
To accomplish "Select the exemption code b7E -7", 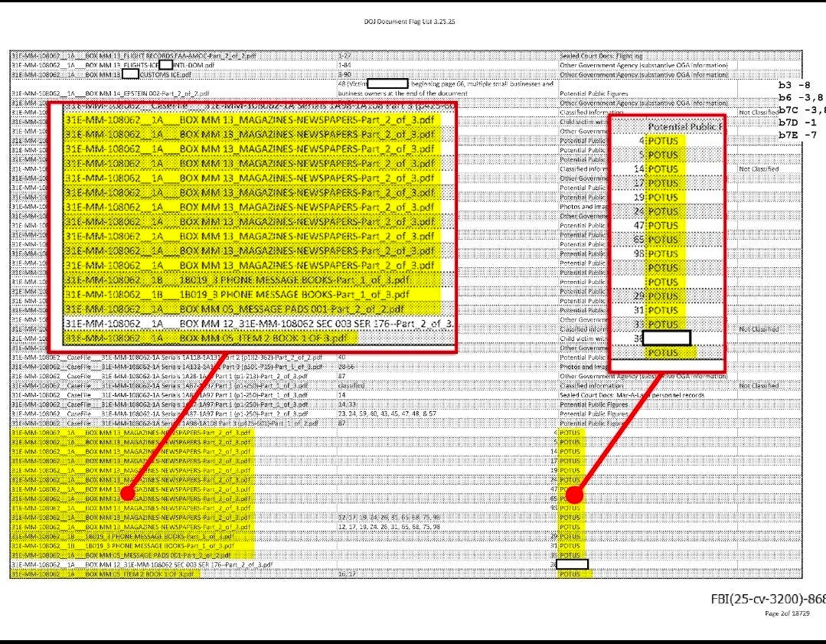I will pyautogui.click(x=798, y=136).
